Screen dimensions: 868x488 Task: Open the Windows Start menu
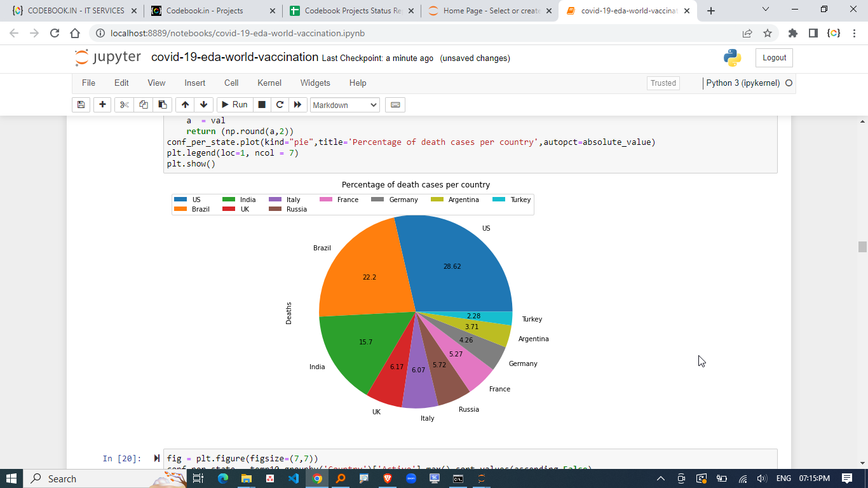[x=11, y=478]
